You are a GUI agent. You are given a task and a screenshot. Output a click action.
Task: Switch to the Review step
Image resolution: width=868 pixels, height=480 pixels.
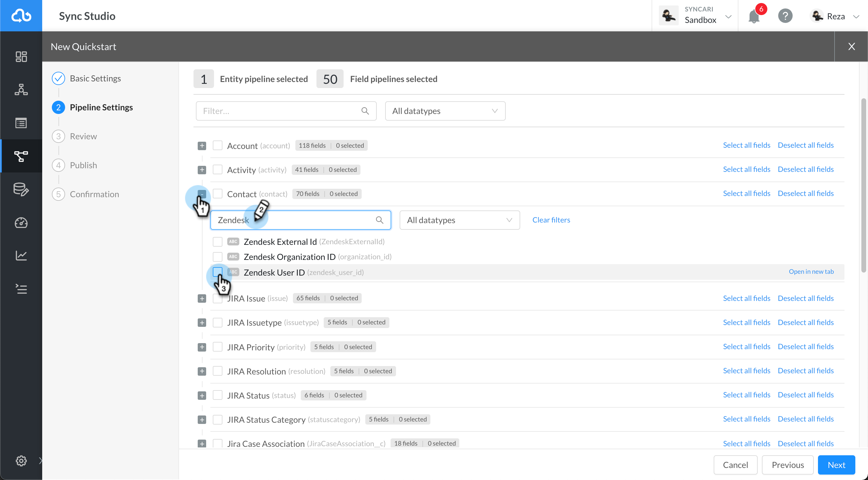click(83, 136)
